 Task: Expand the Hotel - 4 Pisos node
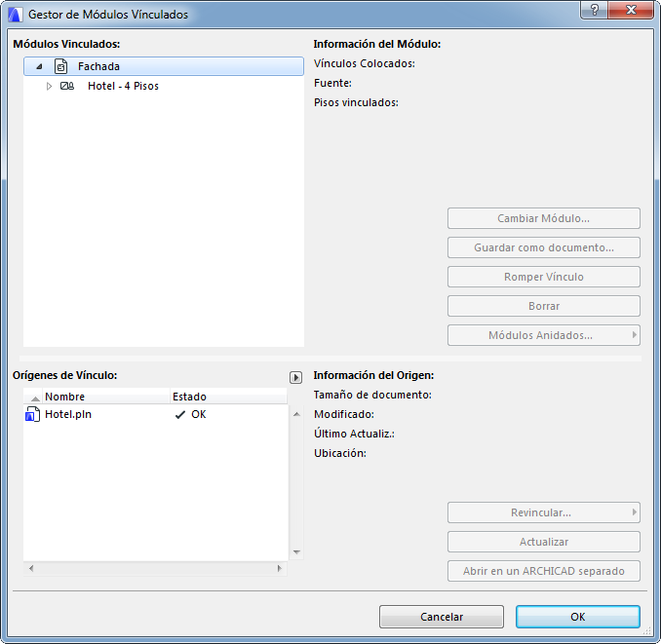click(49, 86)
